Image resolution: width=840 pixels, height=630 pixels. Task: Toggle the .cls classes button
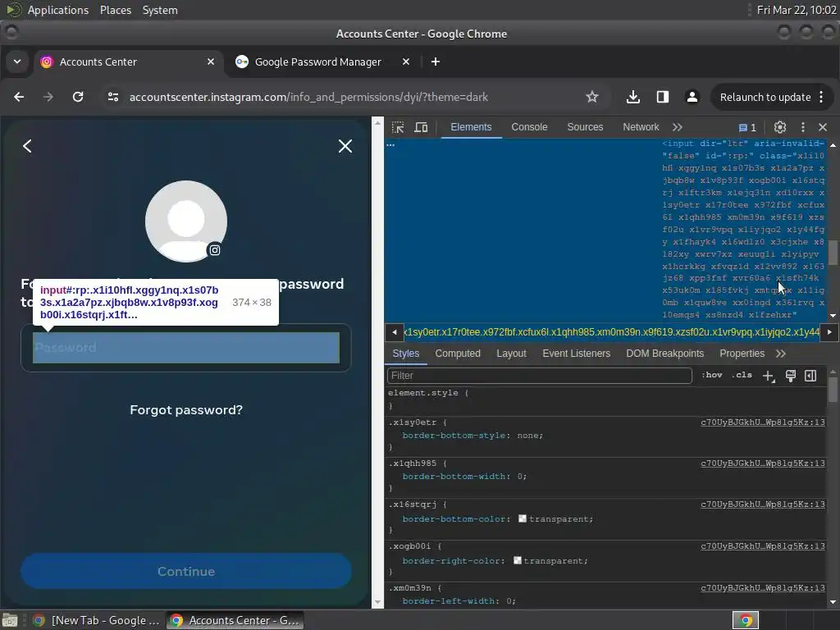(x=742, y=375)
